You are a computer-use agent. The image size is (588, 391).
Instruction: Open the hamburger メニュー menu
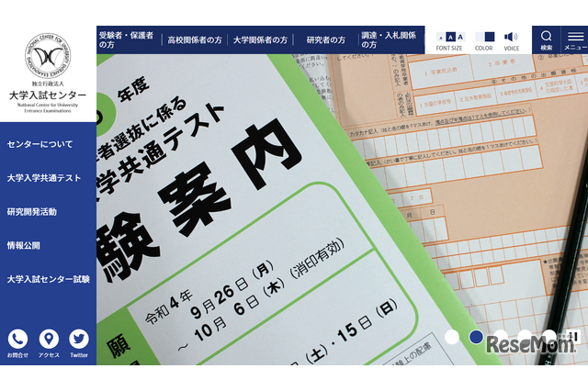(575, 39)
